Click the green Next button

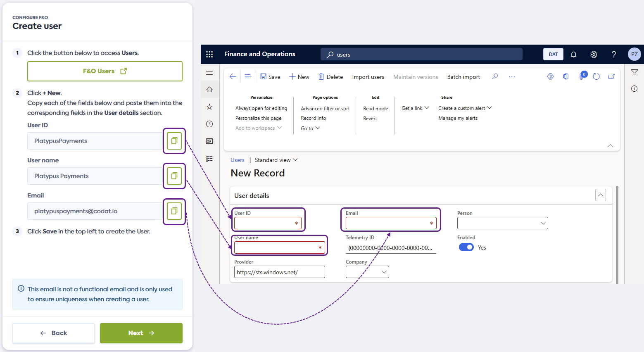point(141,333)
